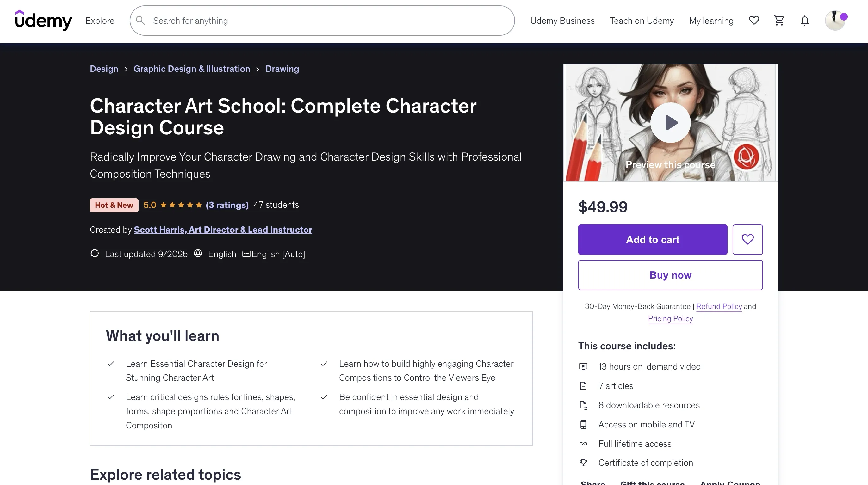
Task: Open the wishlist heart icon in header
Action: [x=754, y=21]
